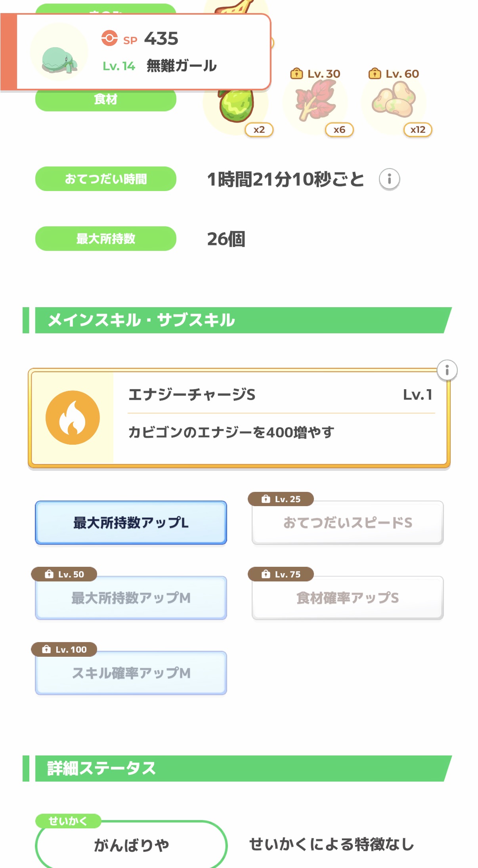The height and width of the screenshot is (868, 478).
Task: Open main skill info icon
Action: [x=447, y=371]
